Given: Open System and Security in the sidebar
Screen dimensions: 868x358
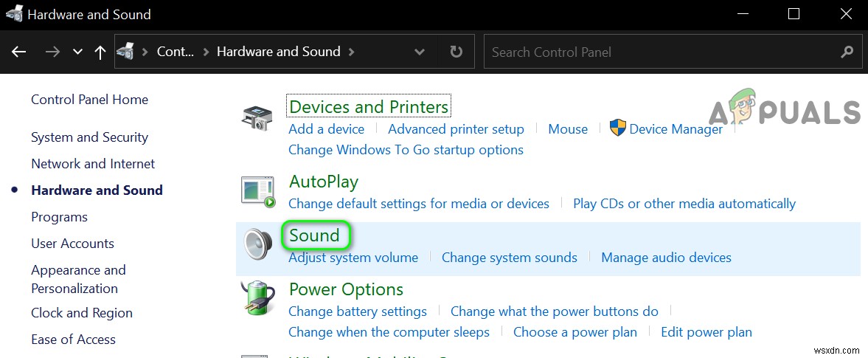Looking at the screenshot, I should click(89, 137).
